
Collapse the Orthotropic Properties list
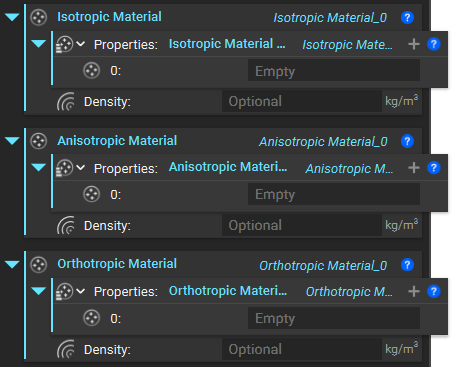coord(38,291)
